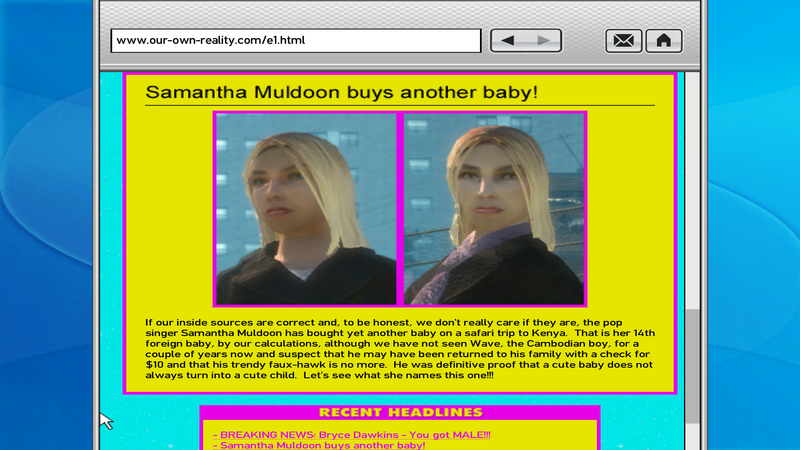Click the browser forward arrow
Image resolution: width=800 pixels, height=450 pixels.
click(544, 41)
